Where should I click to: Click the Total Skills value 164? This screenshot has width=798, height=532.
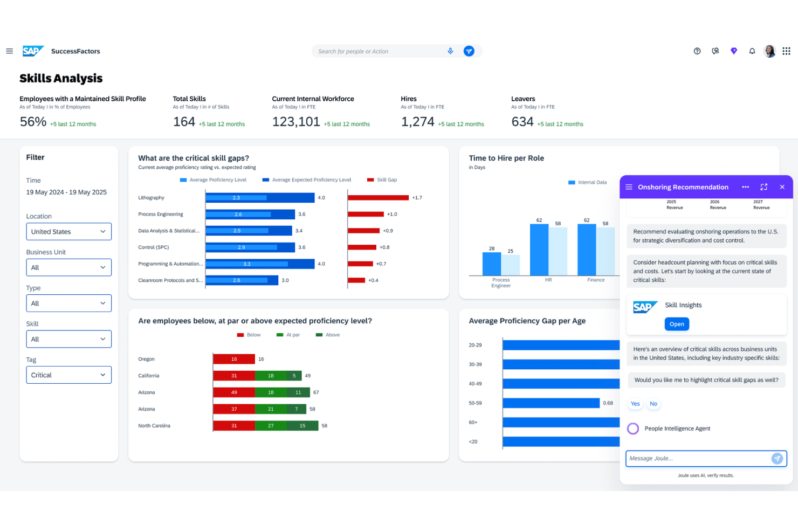point(184,122)
